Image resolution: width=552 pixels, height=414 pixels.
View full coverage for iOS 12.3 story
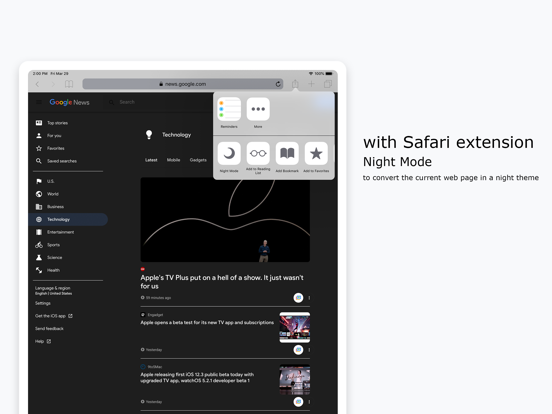point(298,402)
